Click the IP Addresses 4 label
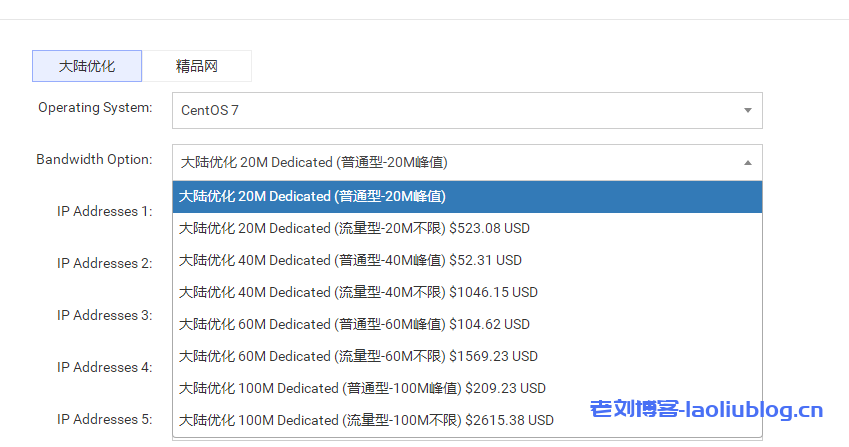The width and height of the screenshot is (849, 447). pyautogui.click(x=104, y=367)
